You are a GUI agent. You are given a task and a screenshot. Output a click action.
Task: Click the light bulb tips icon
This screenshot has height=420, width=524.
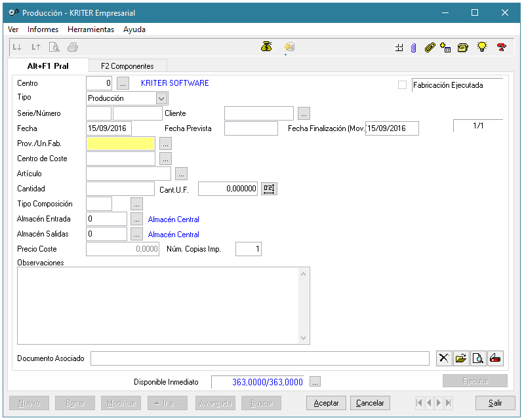[x=482, y=47]
